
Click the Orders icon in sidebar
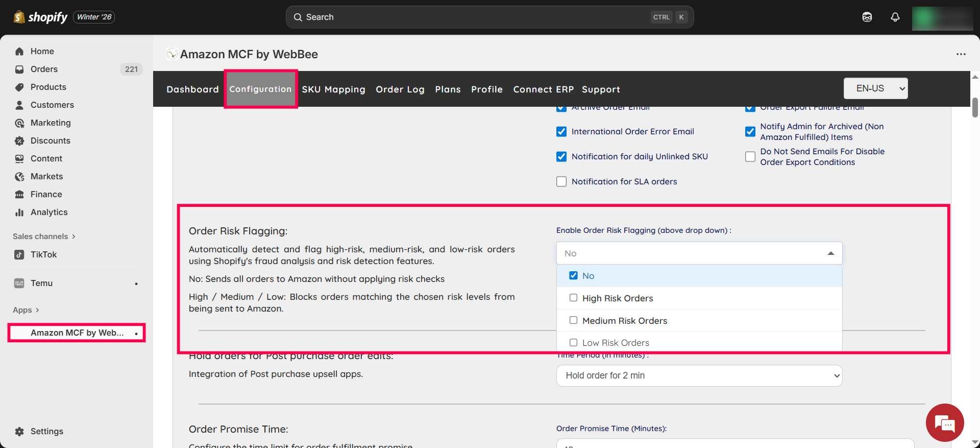point(19,69)
